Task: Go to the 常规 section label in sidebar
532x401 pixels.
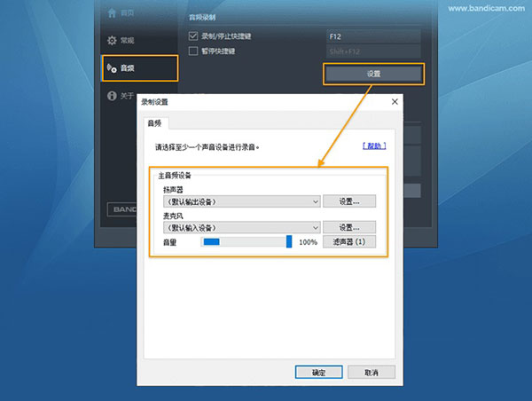Action: [129, 41]
